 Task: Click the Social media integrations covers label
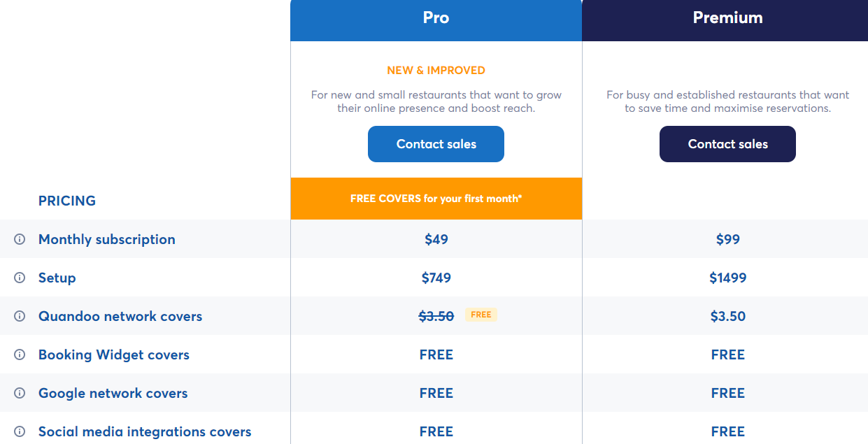click(145, 431)
